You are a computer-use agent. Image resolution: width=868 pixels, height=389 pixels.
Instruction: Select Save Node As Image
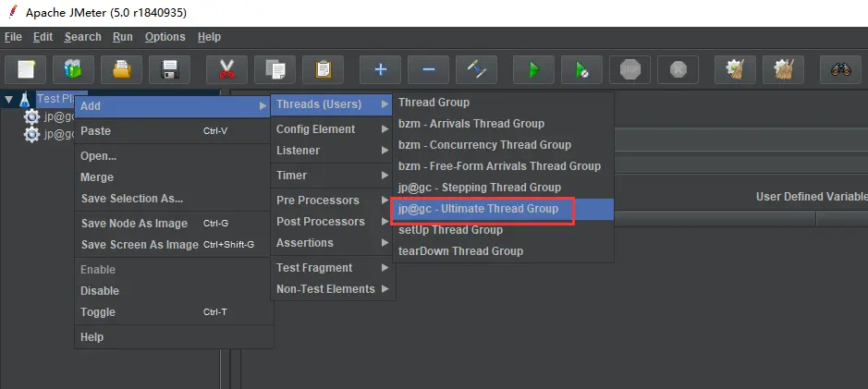coord(174,224)
